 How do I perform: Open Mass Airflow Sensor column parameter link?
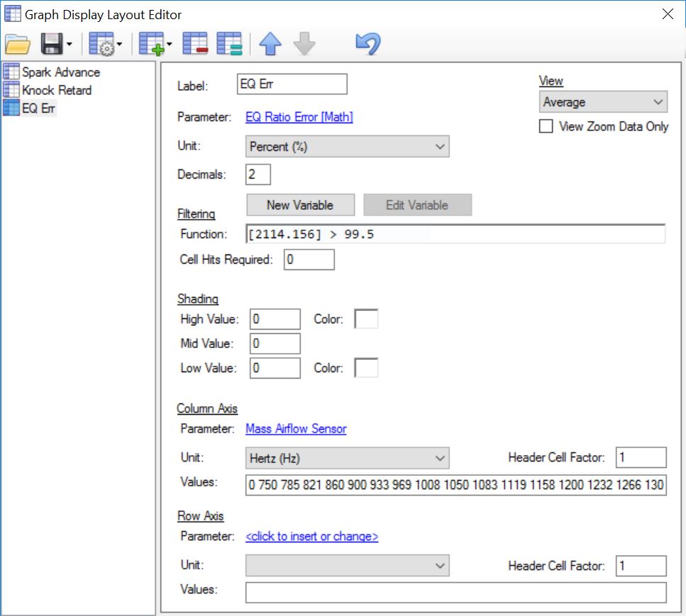point(296,428)
